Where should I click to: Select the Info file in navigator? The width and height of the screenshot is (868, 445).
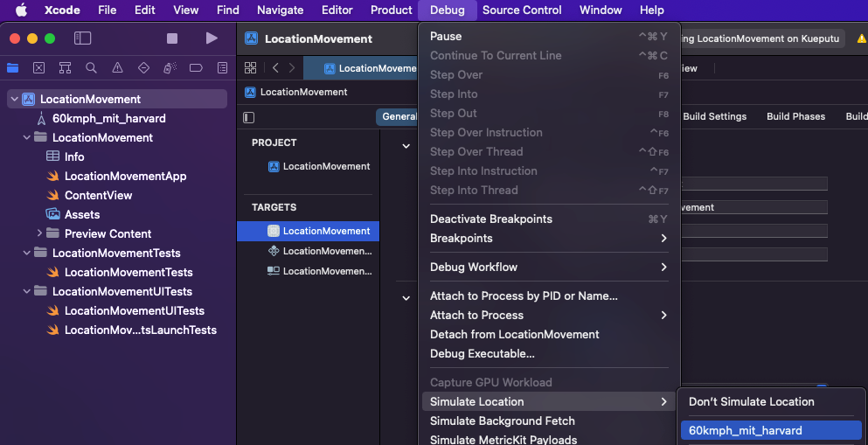pyautogui.click(x=74, y=156)
